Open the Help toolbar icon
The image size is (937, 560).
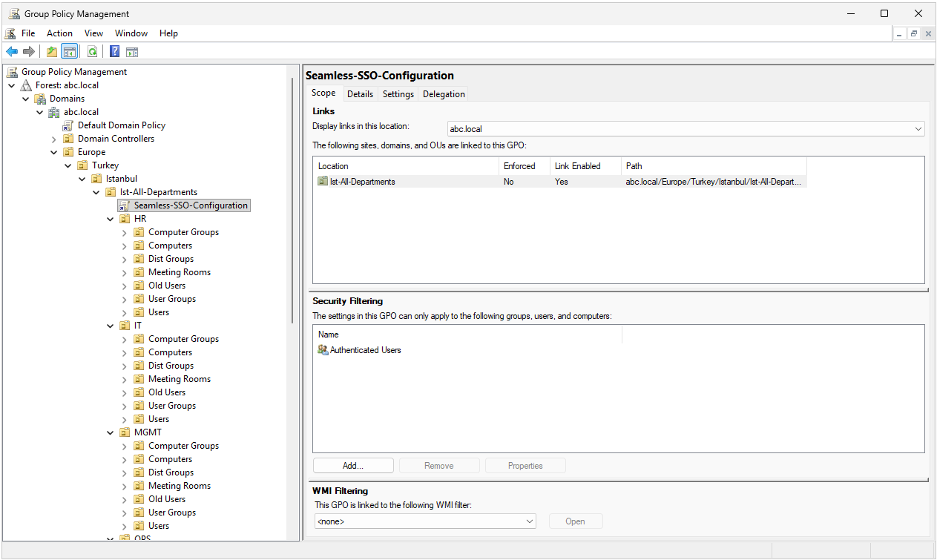coord(114,51)
